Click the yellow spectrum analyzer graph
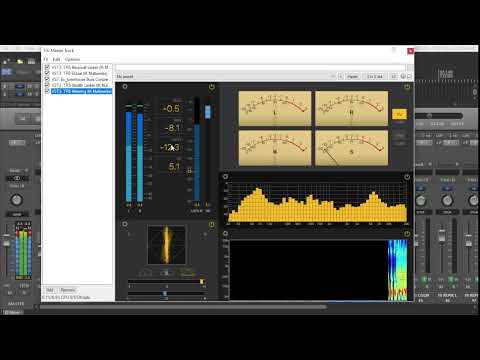The height and width of the screenshot is (360, 480). click(317, 202)
